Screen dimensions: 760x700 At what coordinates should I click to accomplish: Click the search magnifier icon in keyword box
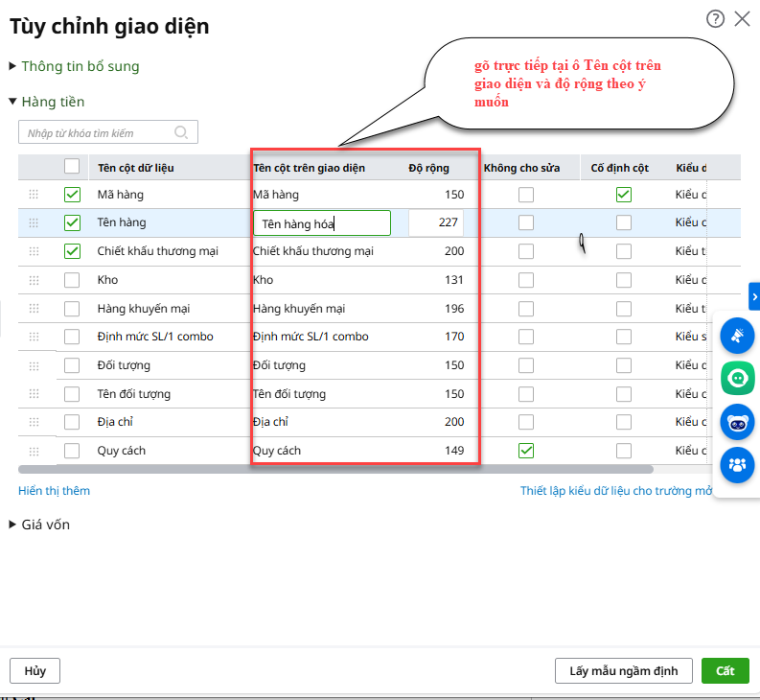181,132
